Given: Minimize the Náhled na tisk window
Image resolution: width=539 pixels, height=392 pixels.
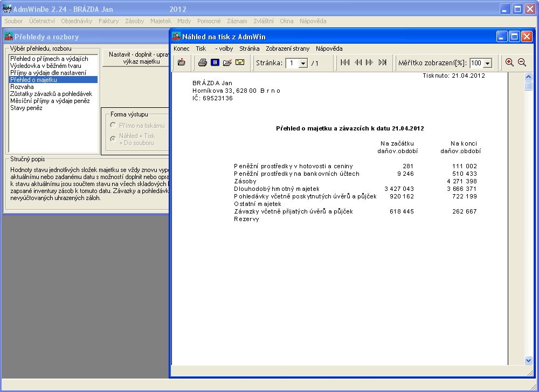Looking at the screenshot, I should click(501, 37).
